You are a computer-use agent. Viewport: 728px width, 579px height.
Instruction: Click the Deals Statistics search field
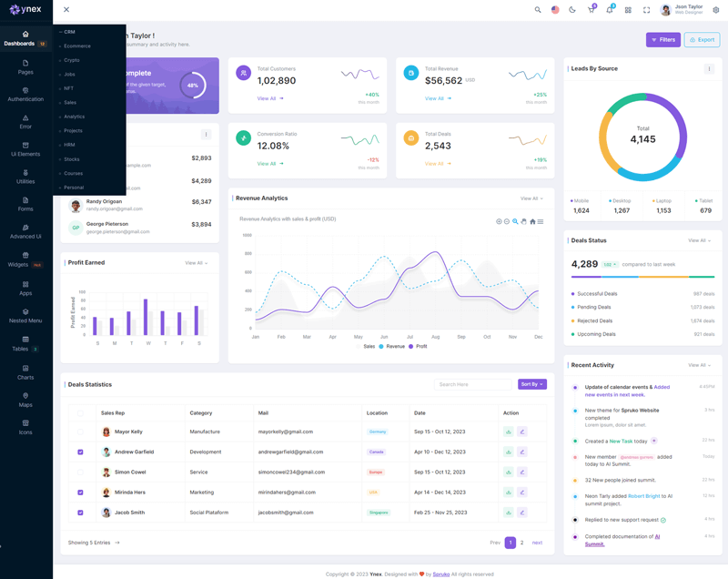pyautogui.click(x=473, y=384)
